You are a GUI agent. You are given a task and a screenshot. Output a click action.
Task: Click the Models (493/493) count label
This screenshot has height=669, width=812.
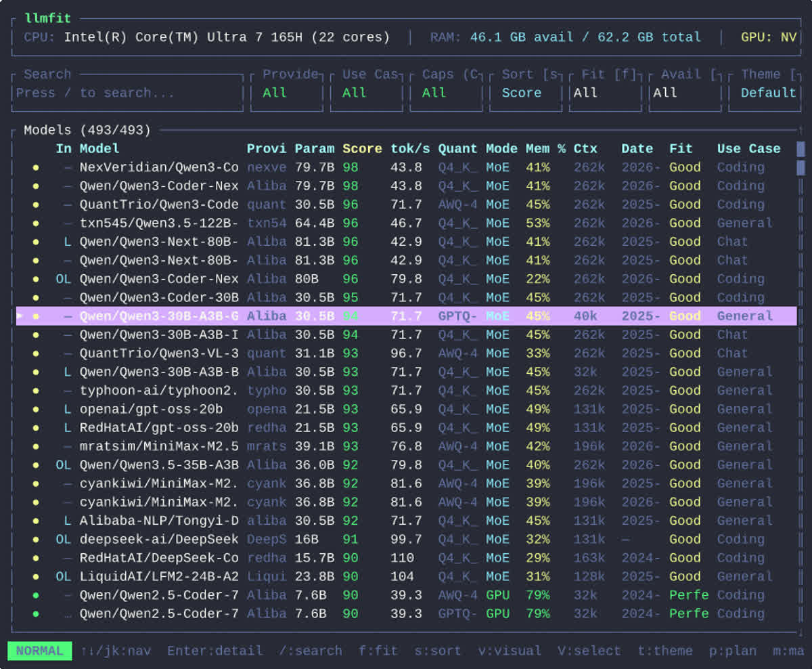(x=87, y=130)
